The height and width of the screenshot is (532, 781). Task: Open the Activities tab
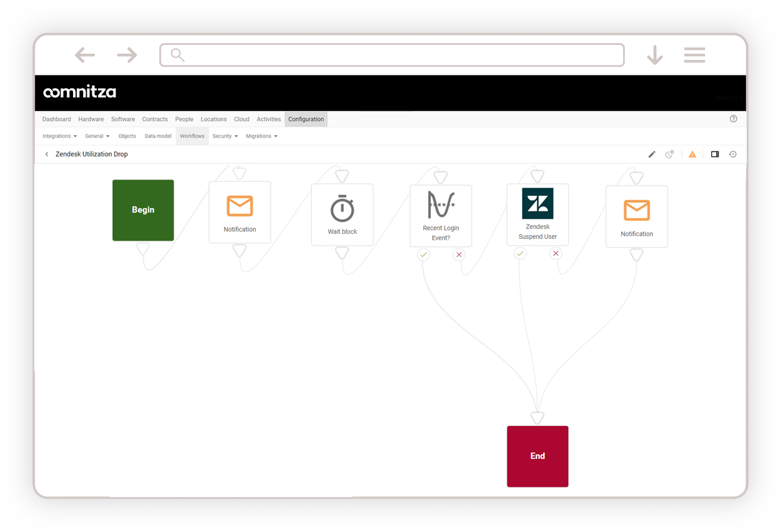pyautogui.click(x=269, y=119)
